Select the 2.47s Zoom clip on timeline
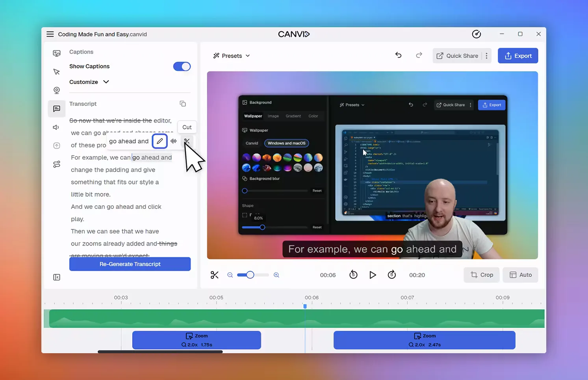The width and height of the screenshot is (588, 380). tap(424, 340)
